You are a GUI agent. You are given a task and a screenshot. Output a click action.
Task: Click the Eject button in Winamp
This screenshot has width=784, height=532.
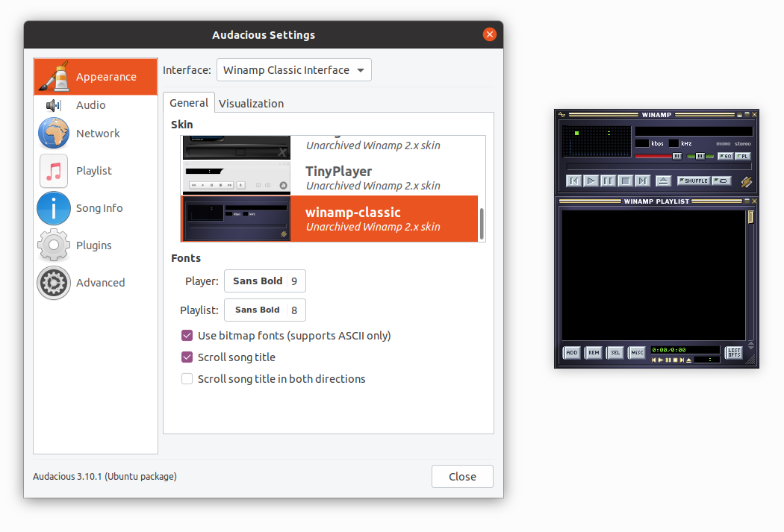662,180
